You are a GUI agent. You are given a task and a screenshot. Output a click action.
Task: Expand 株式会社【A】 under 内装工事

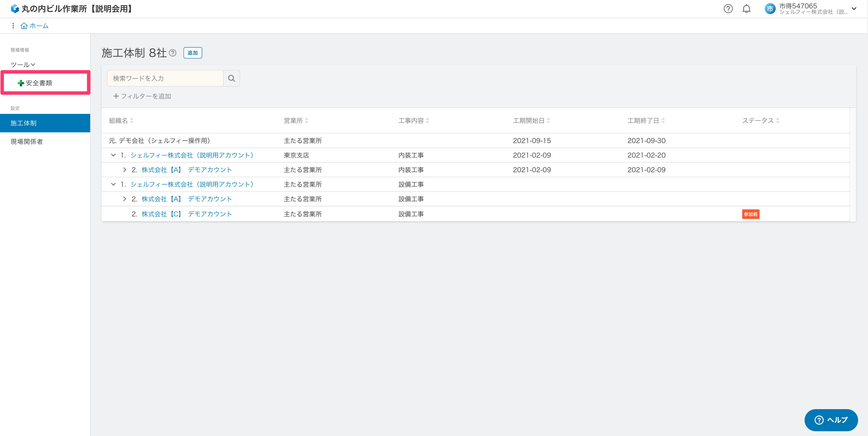tap(124, 170)
